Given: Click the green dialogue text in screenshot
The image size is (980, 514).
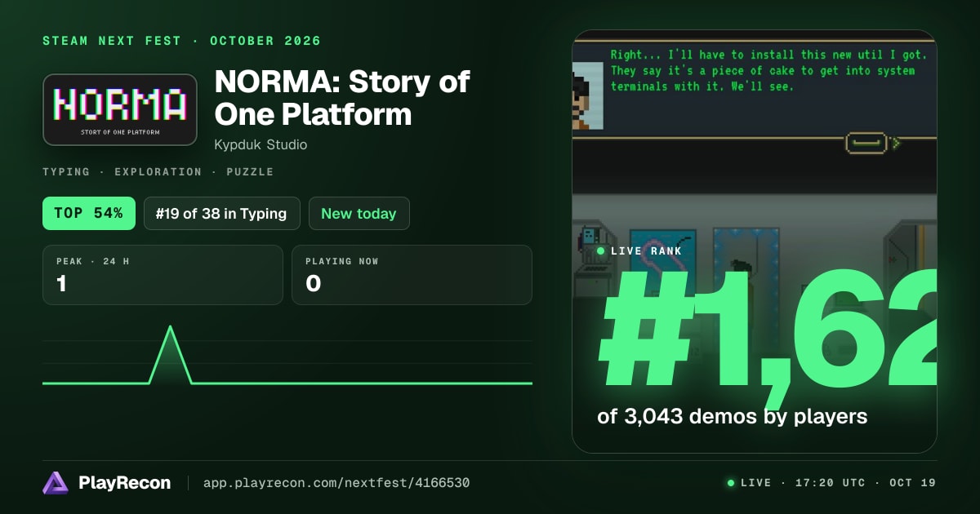Looking at the screenshot, I should [x=768, y=70].
